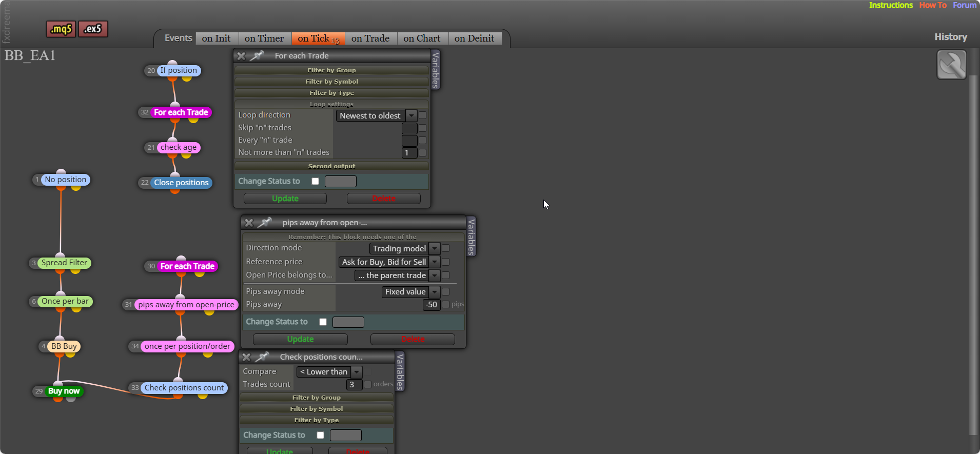Edit the Pips away value field
The width and height of the screenshot is (980, 454).
pyautogui.click(x=431, y=305)
